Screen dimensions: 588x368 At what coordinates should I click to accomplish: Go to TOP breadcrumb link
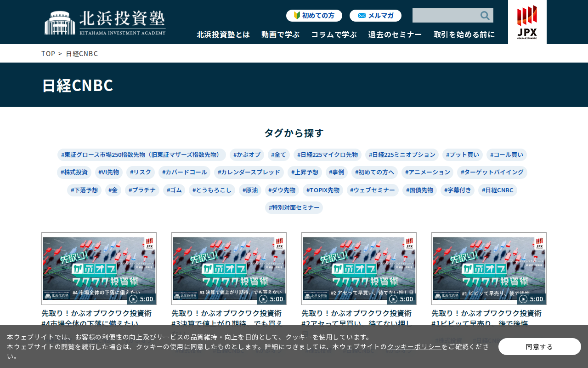[48, 53]
